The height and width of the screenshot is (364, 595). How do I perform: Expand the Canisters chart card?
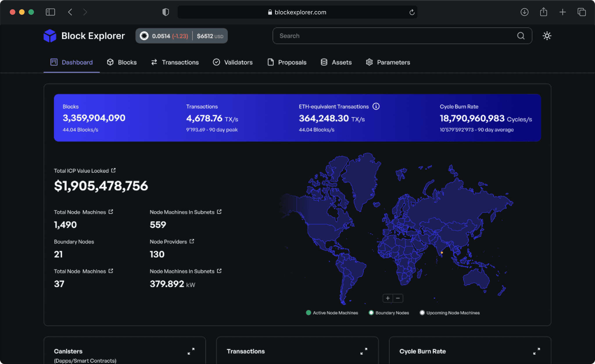click(x=191, y=351)
